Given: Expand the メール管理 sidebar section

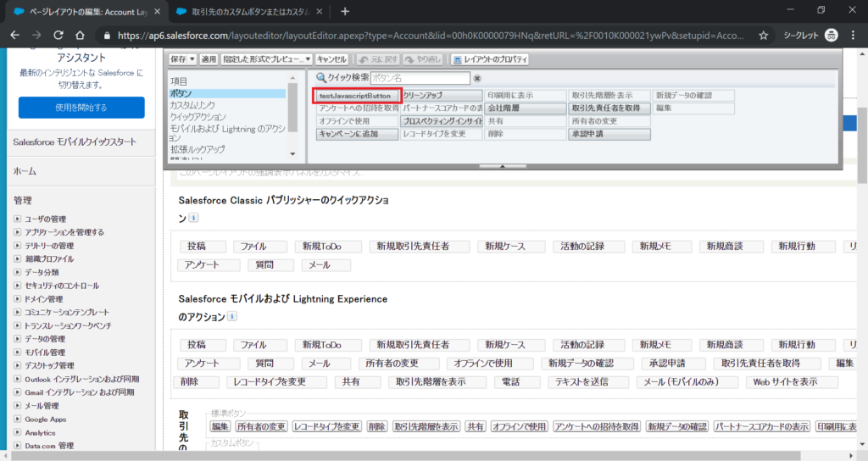Looking at the screenshot, I should coord(18,406).
